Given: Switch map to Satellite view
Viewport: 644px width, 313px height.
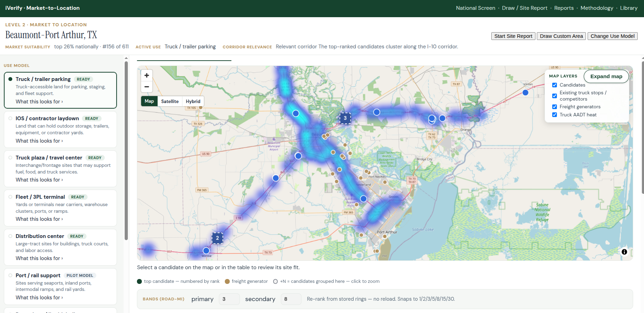Looking at the screenshot, I should [170, 101].
